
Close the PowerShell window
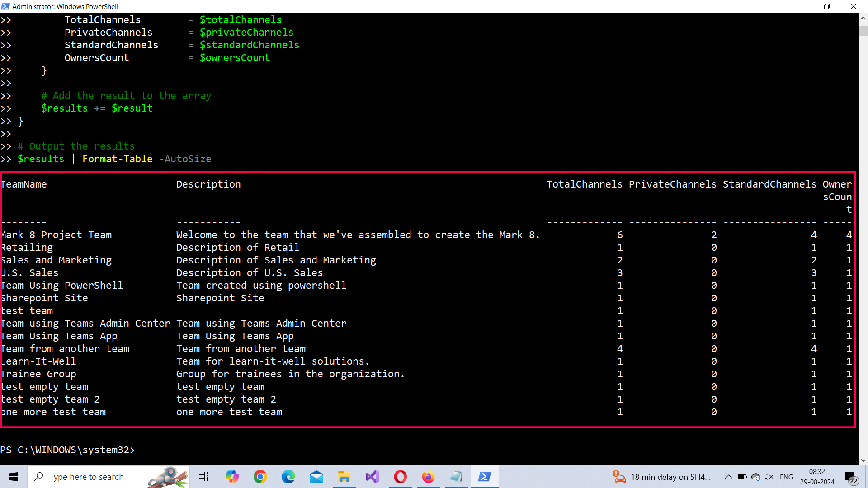click(x=854, y=6)
